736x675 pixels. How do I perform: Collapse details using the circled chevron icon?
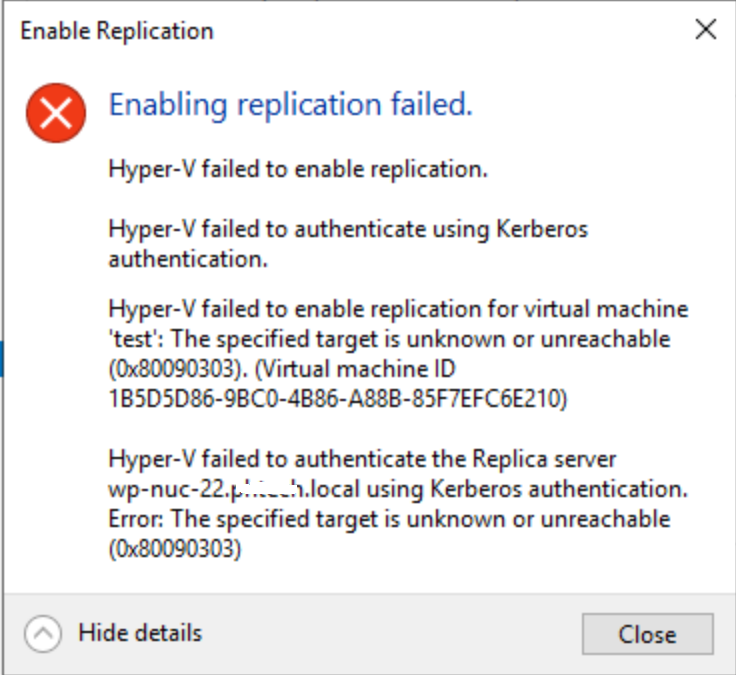[x=43, y=633]
